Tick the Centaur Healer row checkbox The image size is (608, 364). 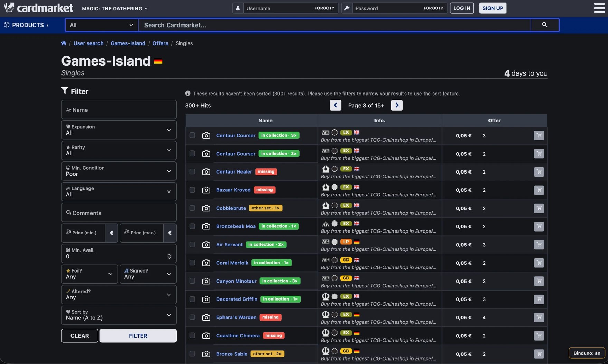[x=192, y=172]
